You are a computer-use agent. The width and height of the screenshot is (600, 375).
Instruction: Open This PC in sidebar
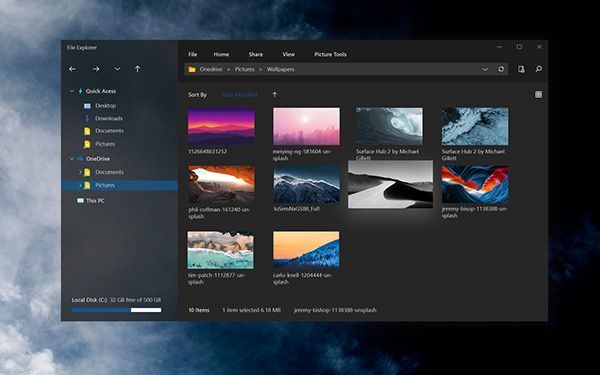click(95, 201)
